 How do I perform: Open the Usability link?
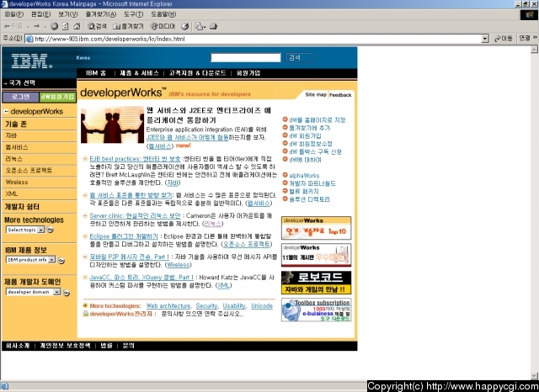(234, 306)
